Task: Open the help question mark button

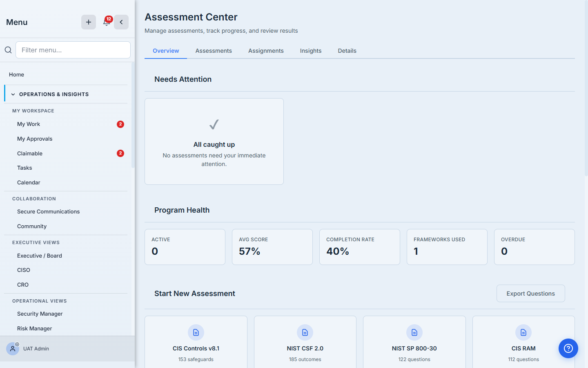Action: tap(568, 348)
